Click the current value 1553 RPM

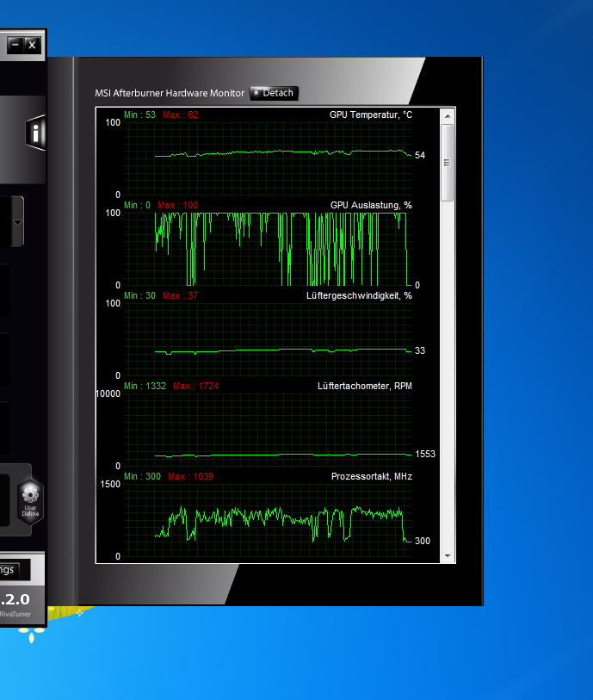coord(425,454)
